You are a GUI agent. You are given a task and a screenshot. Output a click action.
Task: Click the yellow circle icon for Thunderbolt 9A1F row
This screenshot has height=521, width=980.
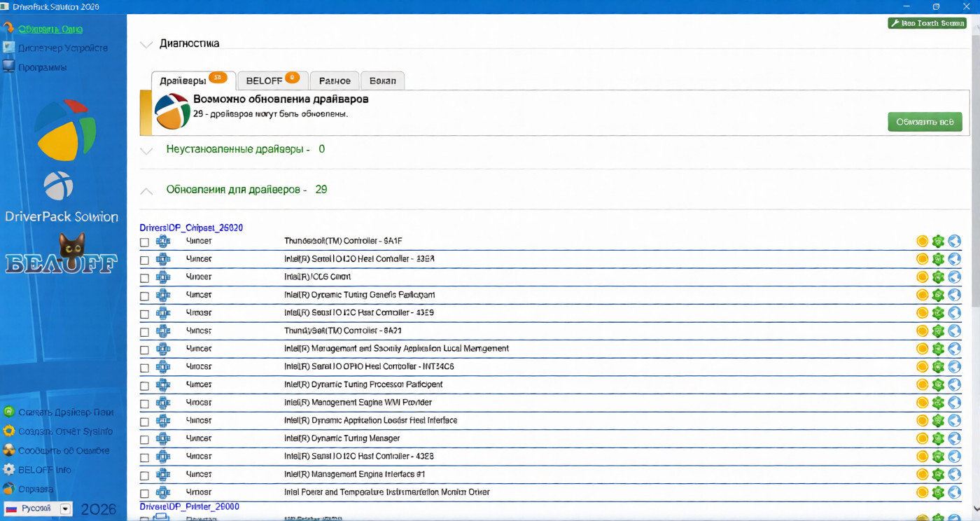[x=922, y=242]
